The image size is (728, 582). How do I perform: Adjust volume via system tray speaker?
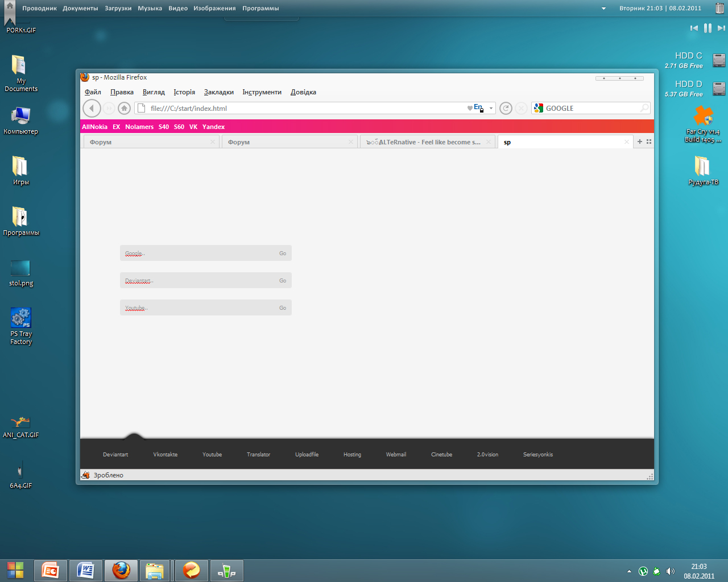[671, 571]
